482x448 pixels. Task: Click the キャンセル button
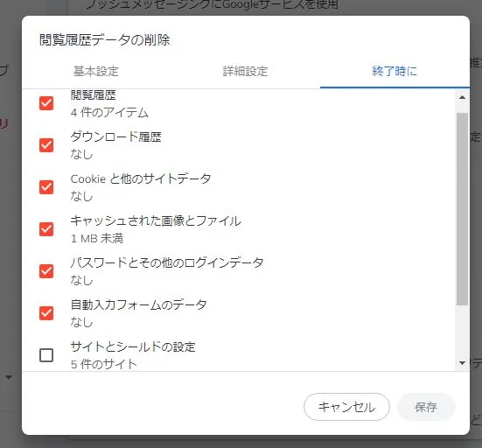tap(346, 407)
